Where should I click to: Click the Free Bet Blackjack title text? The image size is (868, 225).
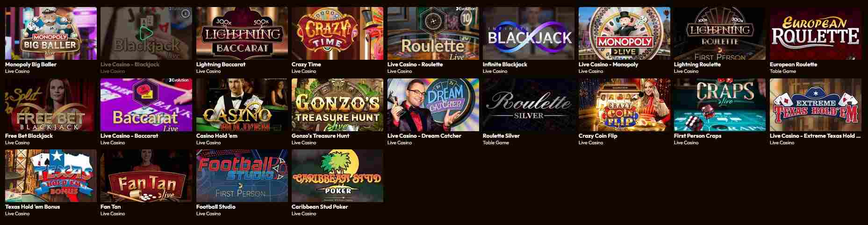[x=29, y=136]
